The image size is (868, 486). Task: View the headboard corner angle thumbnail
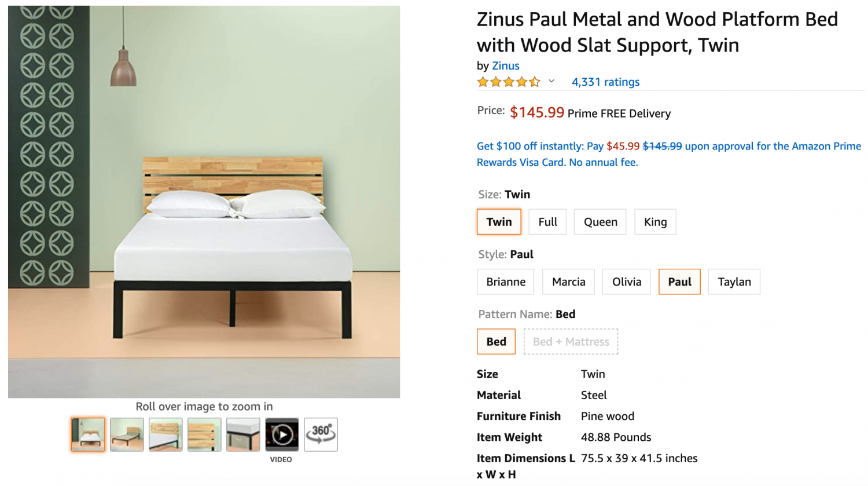coord(165,434)
